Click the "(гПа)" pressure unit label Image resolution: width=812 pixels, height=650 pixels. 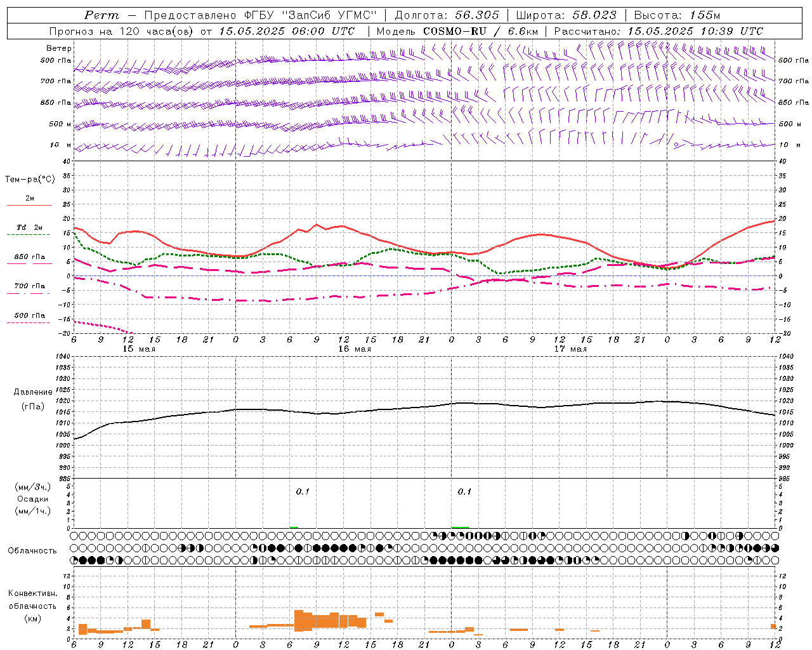(x=33, y=406)
